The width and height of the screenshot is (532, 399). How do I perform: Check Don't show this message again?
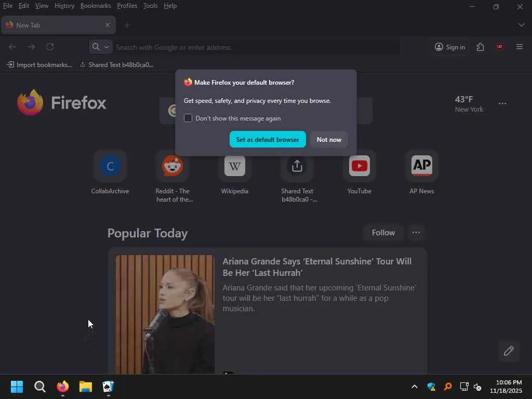click(x=188, y=118)
